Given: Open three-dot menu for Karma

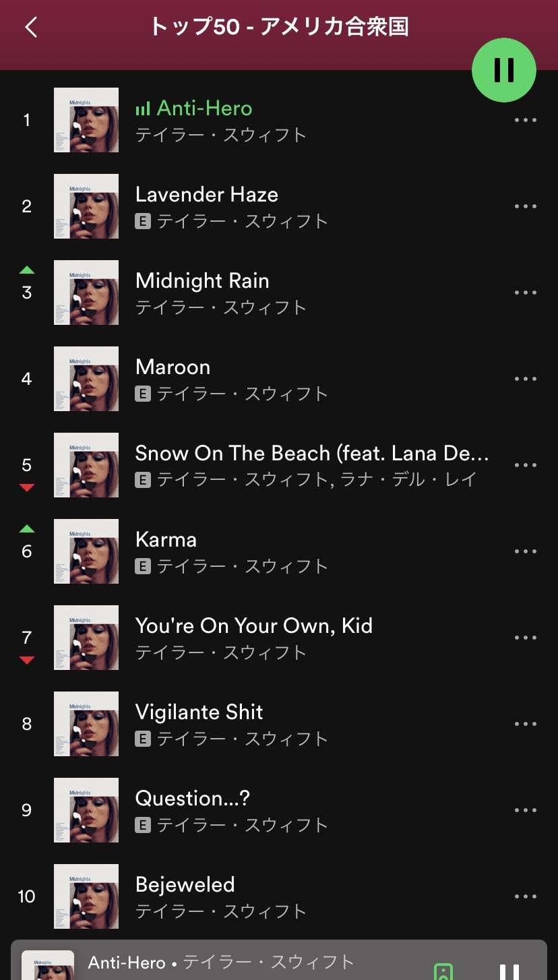Looking at the screenshot, I should [x=525, y=552].
